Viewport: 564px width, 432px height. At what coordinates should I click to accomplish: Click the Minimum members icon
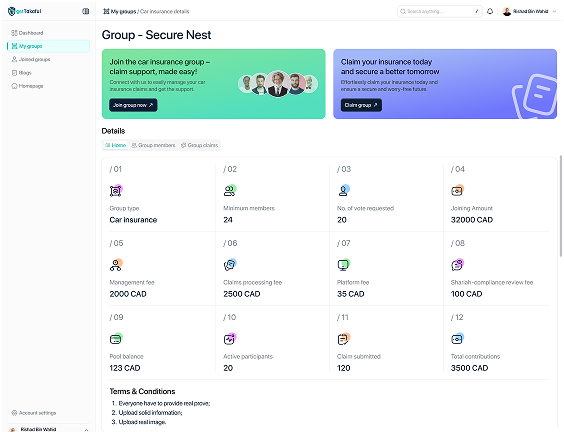[229, 190]
